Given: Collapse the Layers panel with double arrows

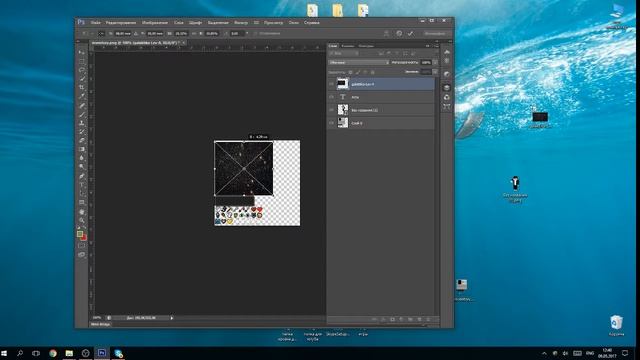Looking at the screenshot, I should (x=428, y=46).
